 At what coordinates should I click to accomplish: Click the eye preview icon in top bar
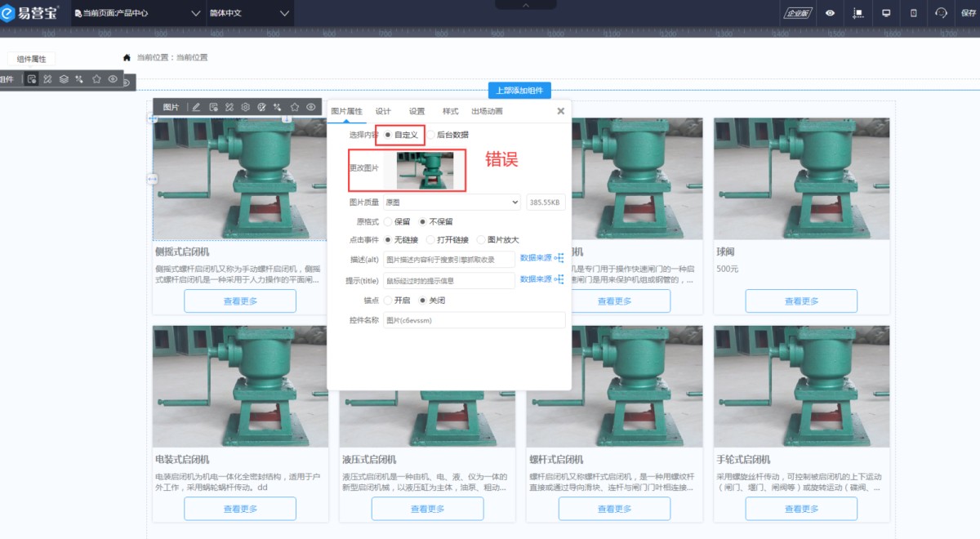pos(830,13)
